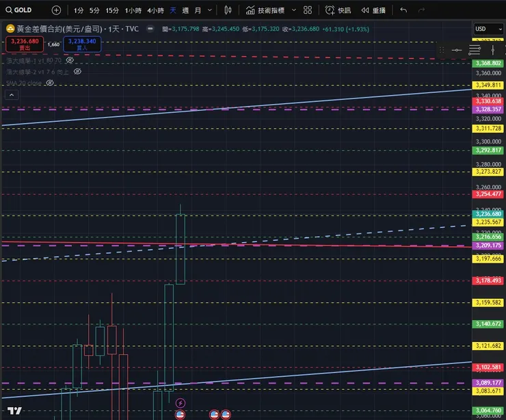Toggle visibility of 漲大機攣-2 indicator
The width and height of the screenshot is (506, 420).
coord(77,71)
